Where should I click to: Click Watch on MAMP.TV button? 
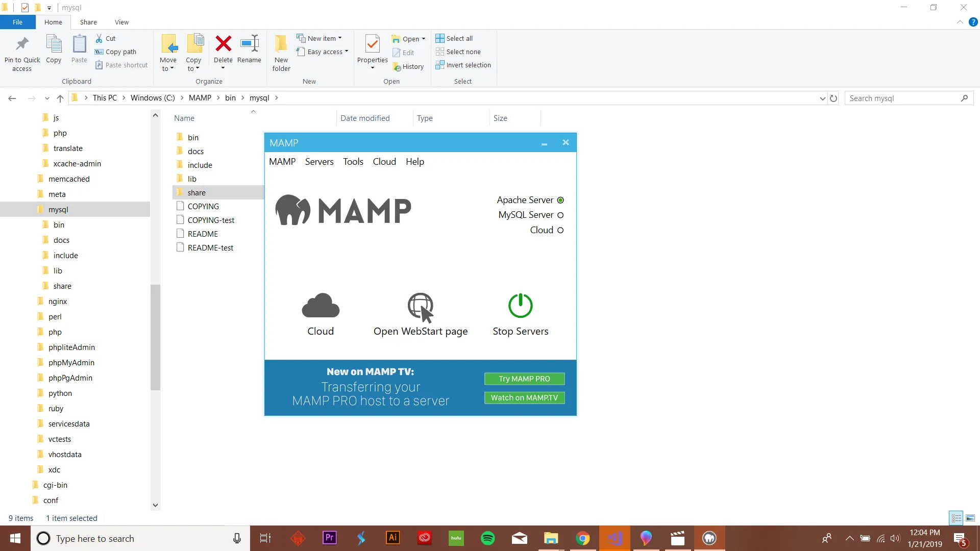pyautogui.click(x=524, y=397)
